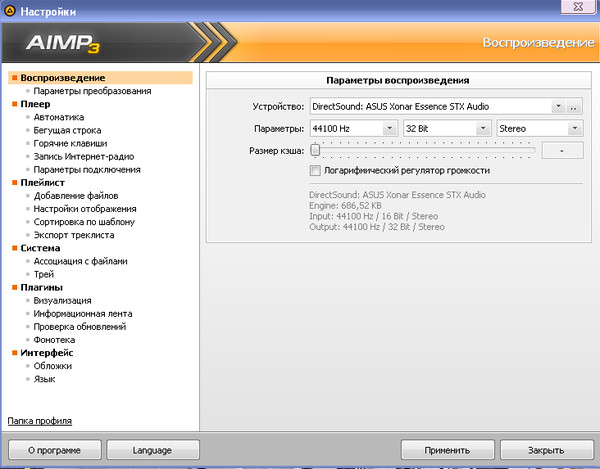Click the cache size value box
The width and height of the screenshot is (600, 469).
tap(562, 150)
